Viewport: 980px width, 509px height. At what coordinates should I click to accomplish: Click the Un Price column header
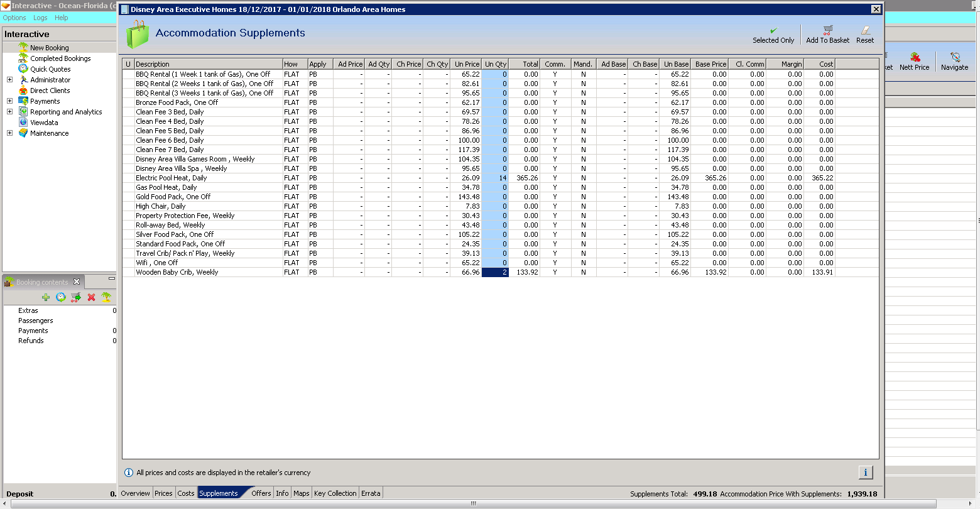[467, 64]
